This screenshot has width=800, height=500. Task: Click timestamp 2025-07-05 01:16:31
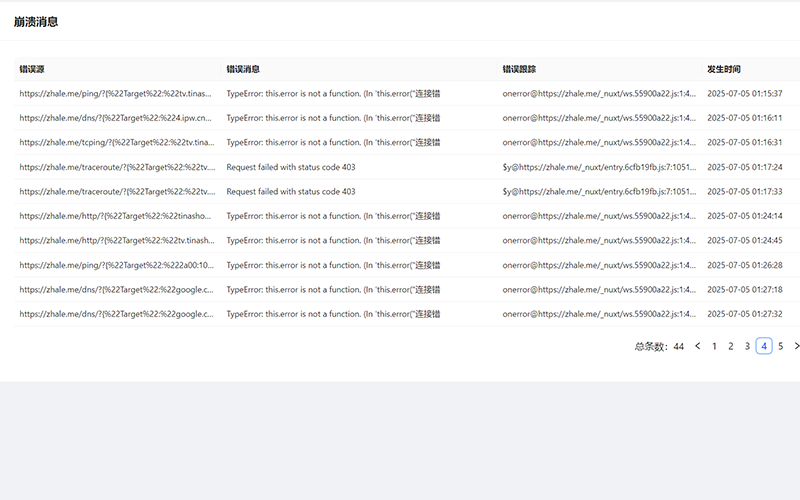coord(744,142)
